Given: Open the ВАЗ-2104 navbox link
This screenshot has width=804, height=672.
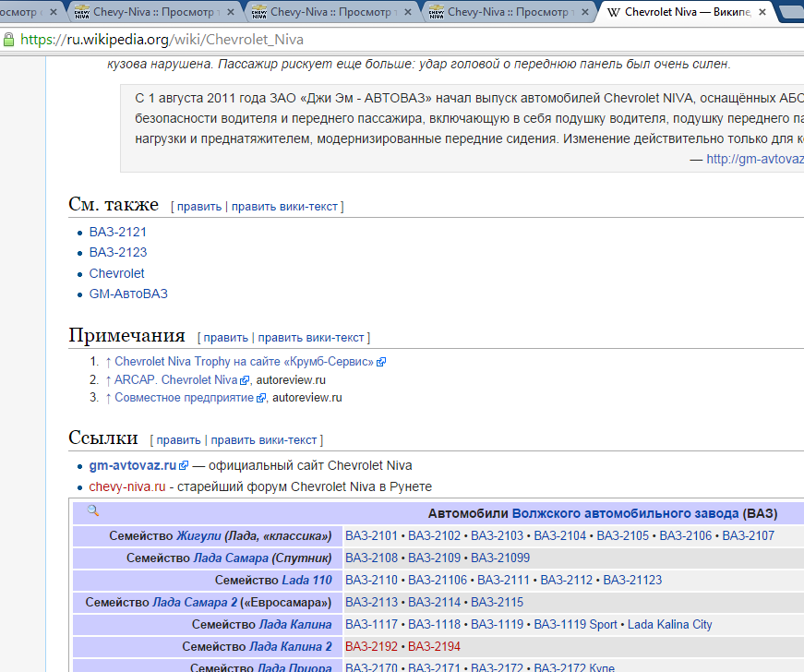Looking at the screenshot, I should coord(560,536).
